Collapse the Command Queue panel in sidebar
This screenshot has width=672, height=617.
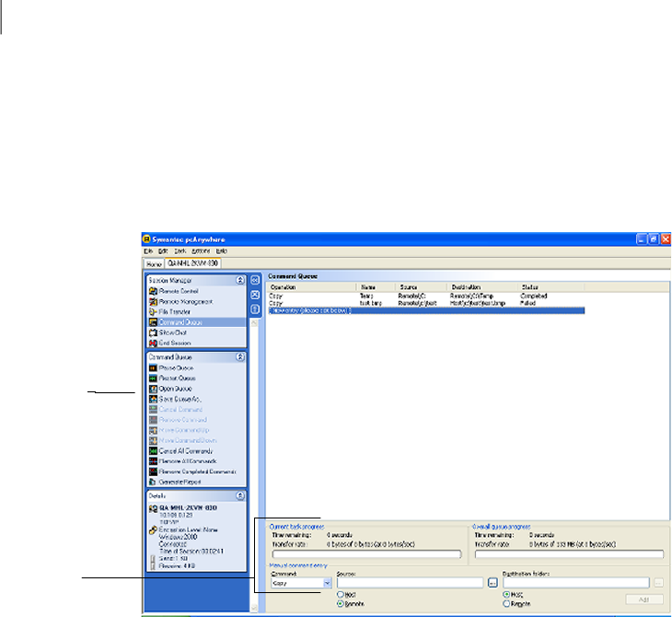[x=240, y=356]
